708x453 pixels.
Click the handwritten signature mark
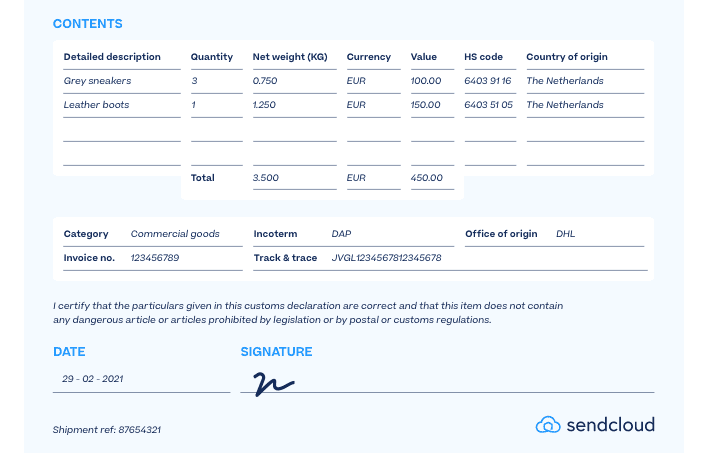272,383
